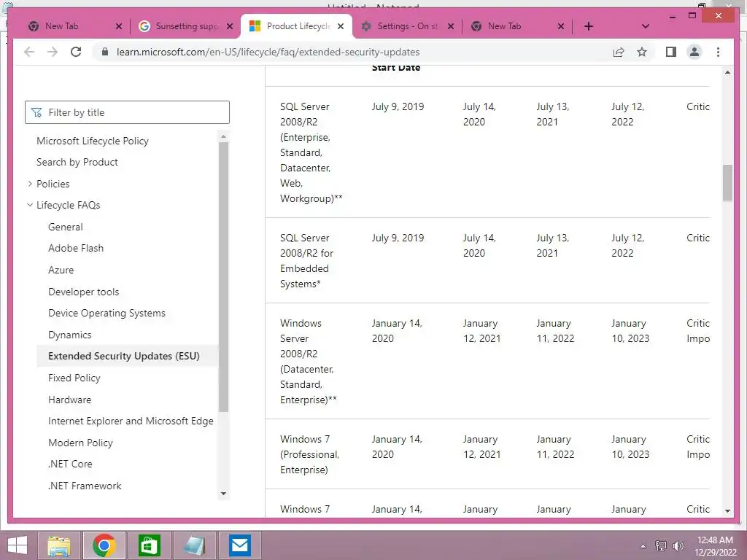The image size is (747, 560).
Task: Open the Fixed Policy FAQ
Action: pos(74,378)
